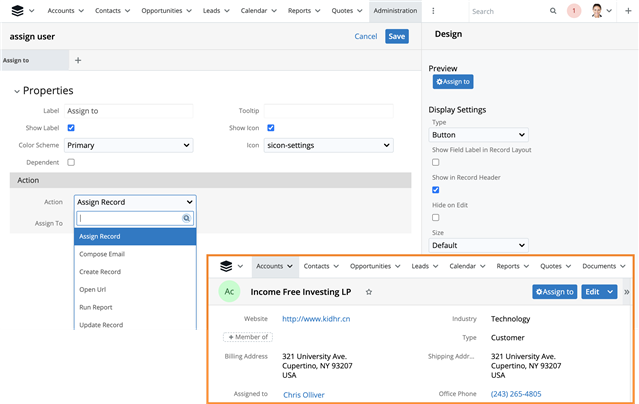
Task: Click the stacked-layers logo in top navigation
Action: coord(13,11)
